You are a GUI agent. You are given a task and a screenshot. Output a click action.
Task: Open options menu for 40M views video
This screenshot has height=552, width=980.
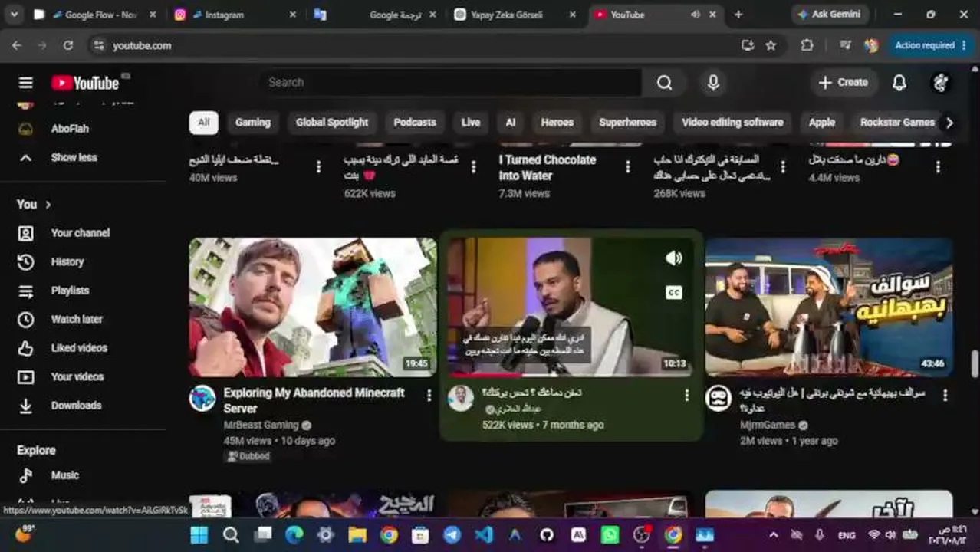(318, 166)
